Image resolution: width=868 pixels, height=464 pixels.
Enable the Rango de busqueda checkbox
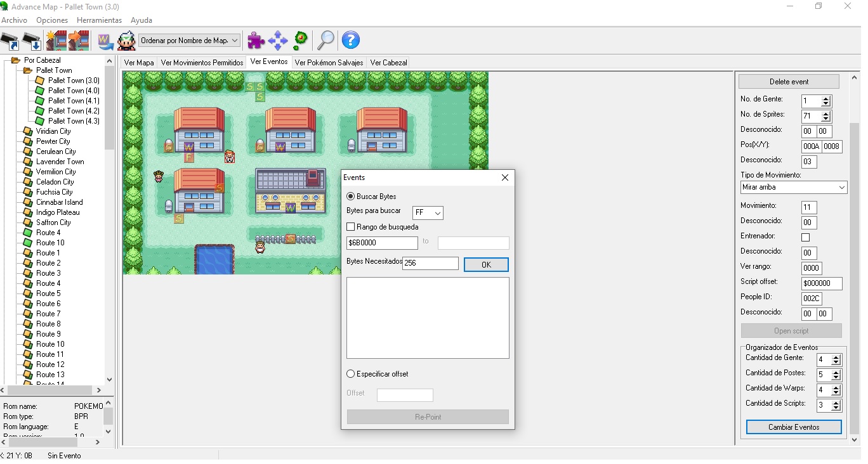click(351, 227)
